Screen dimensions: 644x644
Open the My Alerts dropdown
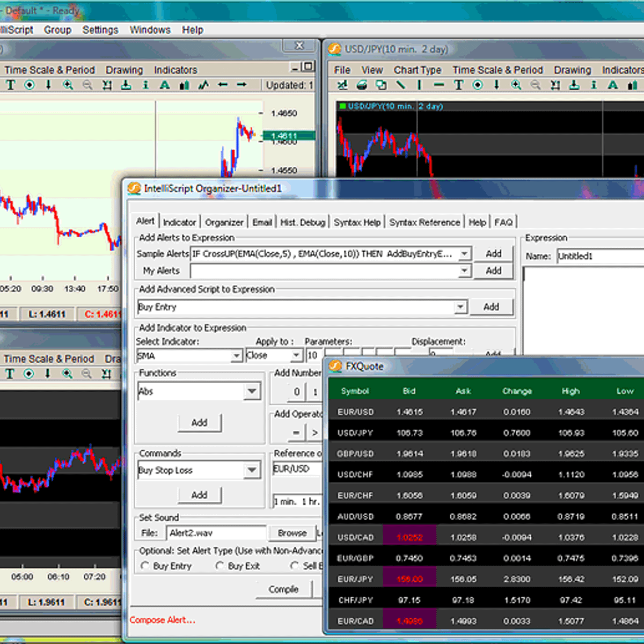[465, 271]
